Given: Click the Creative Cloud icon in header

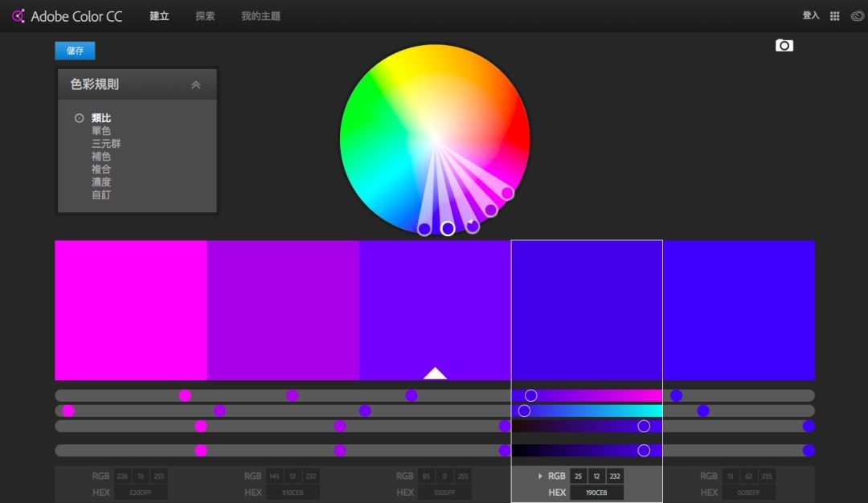Looking at the screenshot, I should point(857,16).
